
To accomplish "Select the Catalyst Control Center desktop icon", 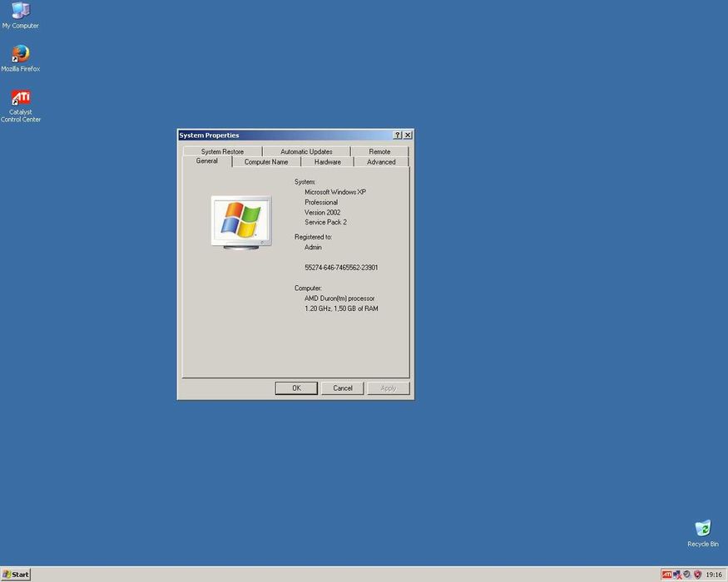I will click(x=21, y=106).
